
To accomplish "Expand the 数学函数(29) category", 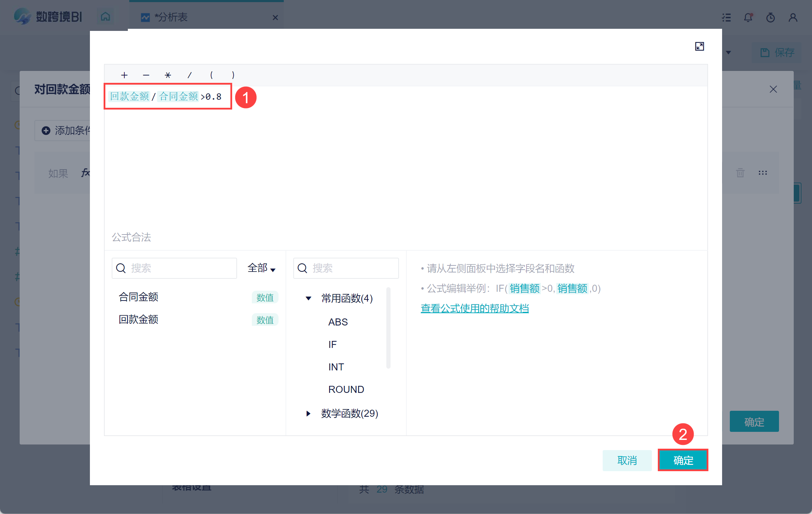I will (308, 414).
